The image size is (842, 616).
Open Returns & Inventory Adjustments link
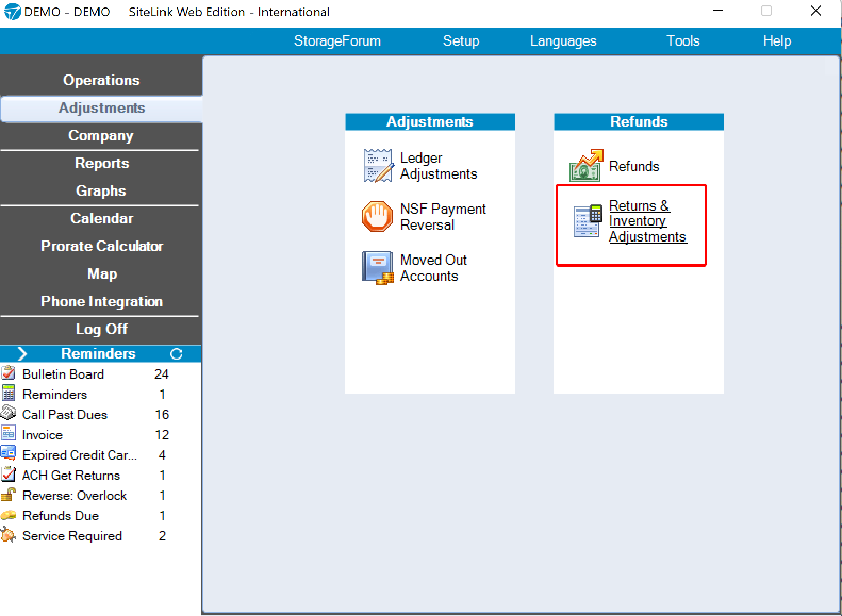(648, 221)
